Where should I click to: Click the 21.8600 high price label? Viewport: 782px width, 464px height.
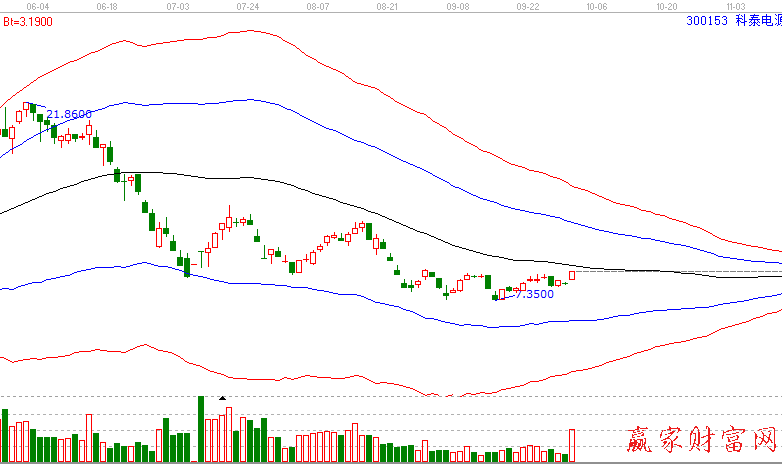[x=69, y=115]
